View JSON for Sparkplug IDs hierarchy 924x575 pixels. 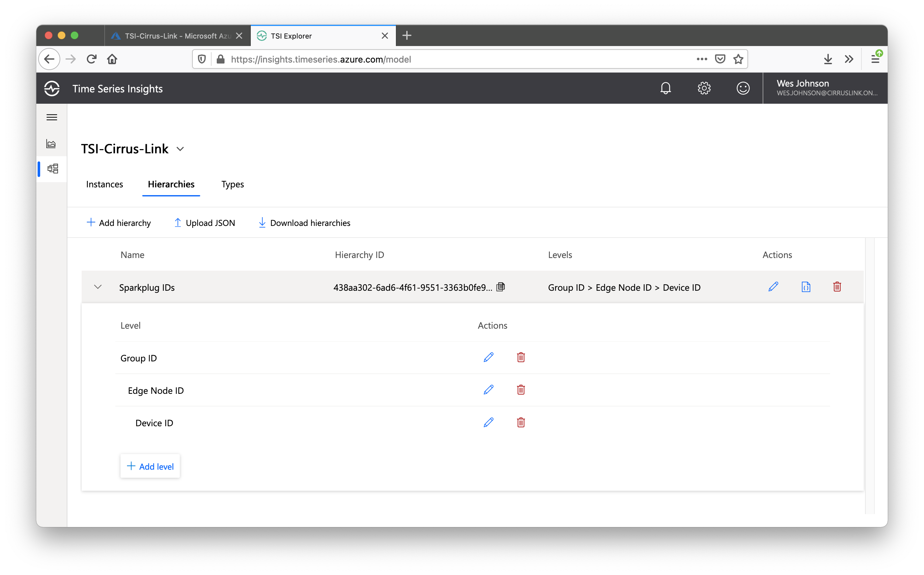point(805,287)
